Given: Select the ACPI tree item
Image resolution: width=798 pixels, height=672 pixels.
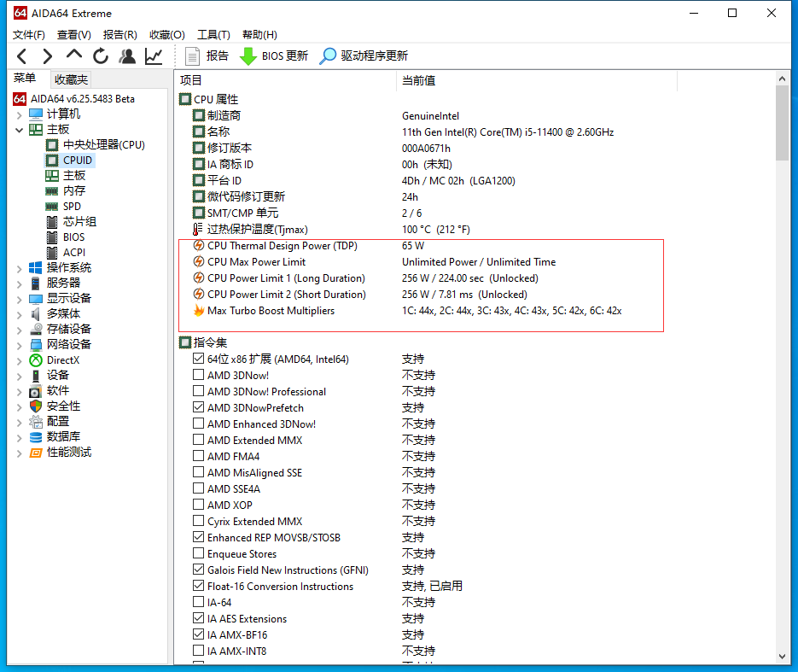Looking at the screenshot, I should (x=73, y=253).
